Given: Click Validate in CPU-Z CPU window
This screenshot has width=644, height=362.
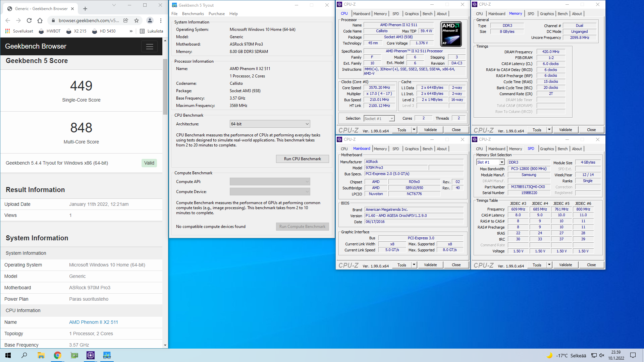Looking at the screenshot, I should [430, 130].
